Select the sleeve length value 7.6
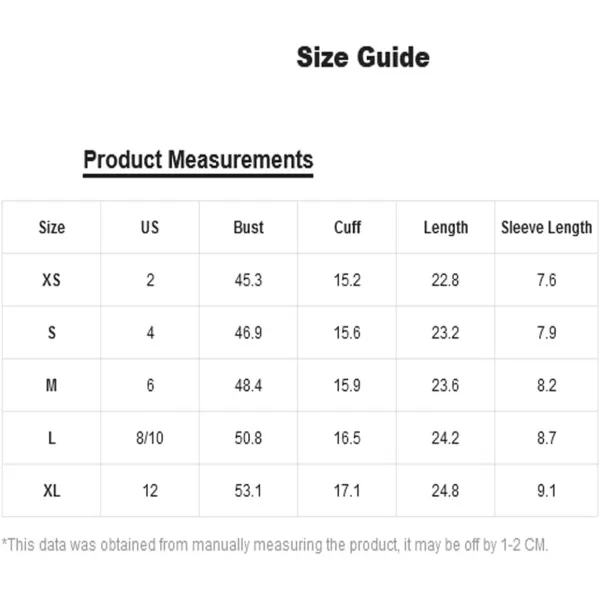Image resolution: width=600 pixels, height=600 pixels. (546, 280)
